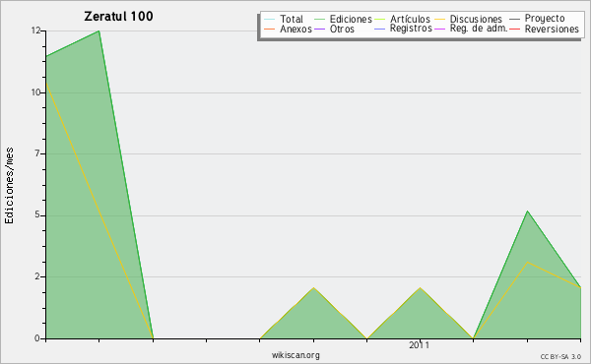Screen dimensions: 591x364
Task: Click the yellow Discusiones legend line
Action: click(439, 20)
